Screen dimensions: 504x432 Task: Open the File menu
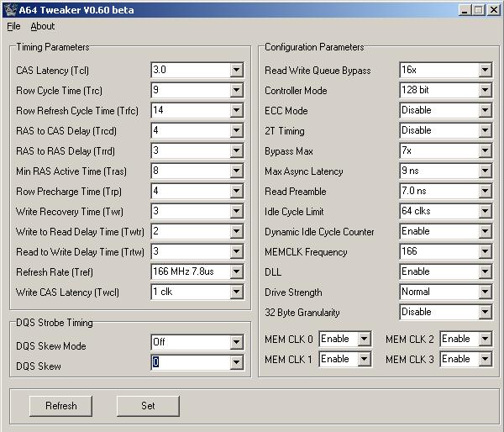coord(13,26)
